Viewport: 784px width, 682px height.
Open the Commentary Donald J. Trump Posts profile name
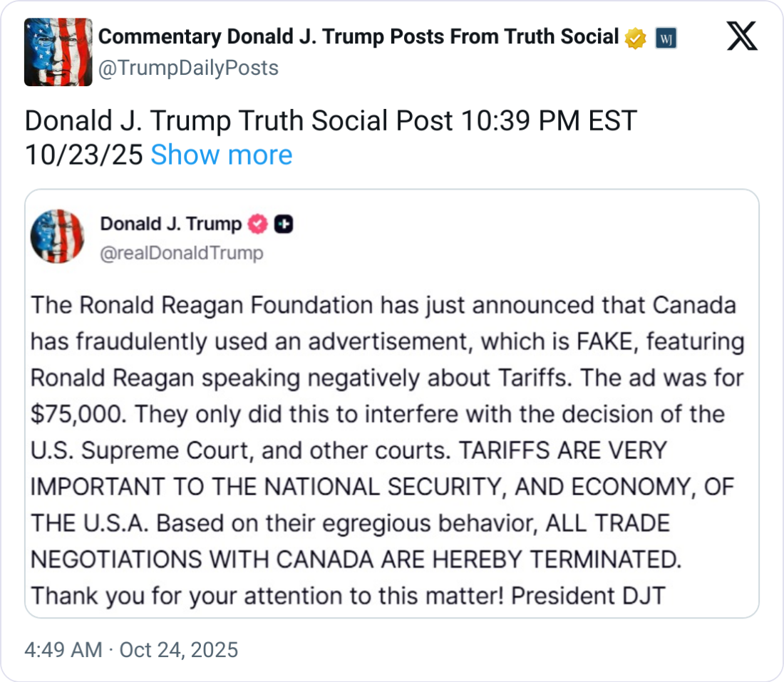click(x=358, y=36)
